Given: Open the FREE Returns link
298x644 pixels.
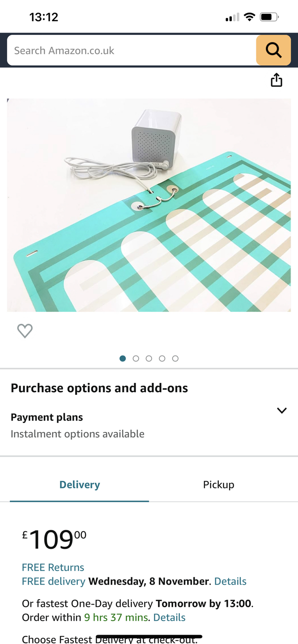Looking at the screenshot, I should (53, 567).
